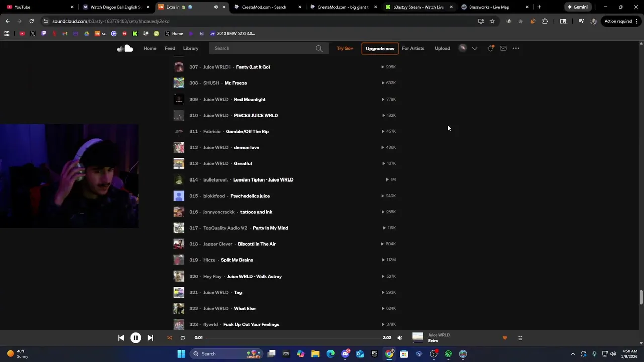Open the Chrome apps grid icon
The image size is (644, 362).
click(x=7, y=34)
